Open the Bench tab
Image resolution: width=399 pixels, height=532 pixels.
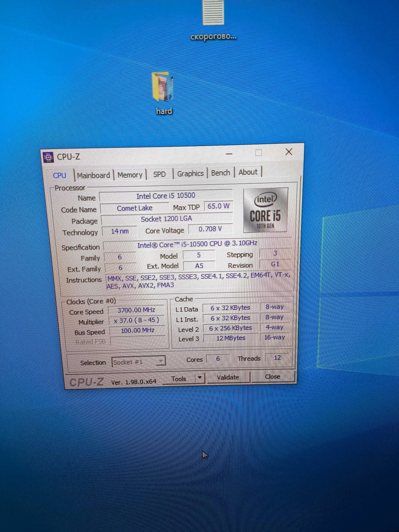(220, 173)
